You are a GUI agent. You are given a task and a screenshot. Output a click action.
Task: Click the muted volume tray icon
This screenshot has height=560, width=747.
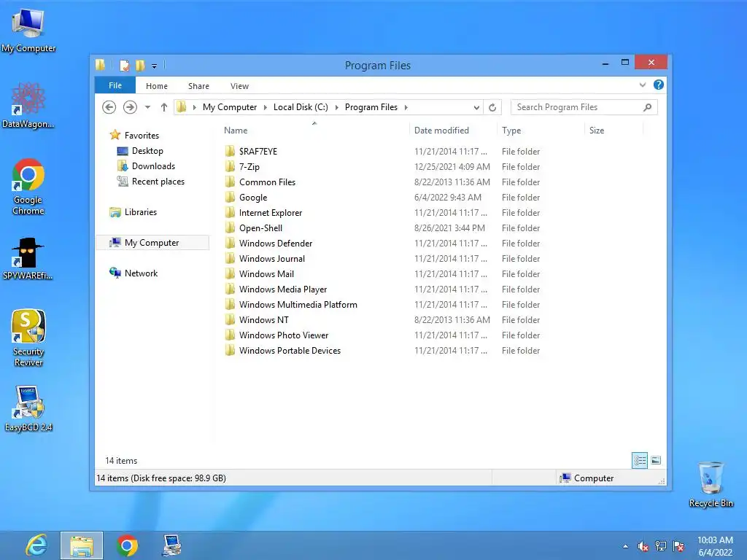643,546
